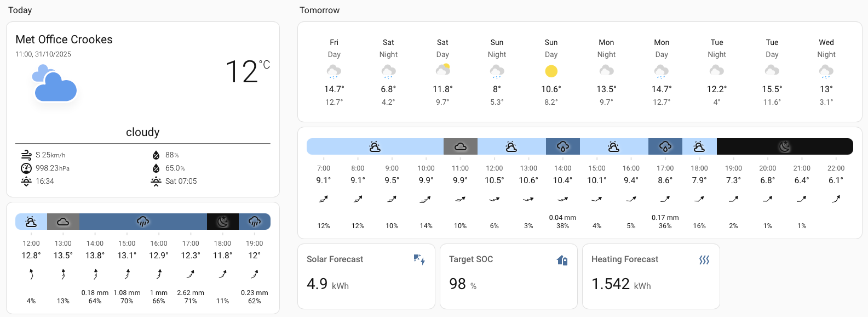
Task: Click the solar panel icon on Solar Forecast card
Action: 419,260
